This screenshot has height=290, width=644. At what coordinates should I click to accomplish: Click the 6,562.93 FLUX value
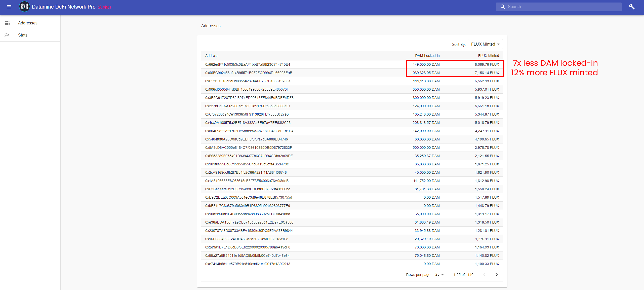[x=487, y=81]
